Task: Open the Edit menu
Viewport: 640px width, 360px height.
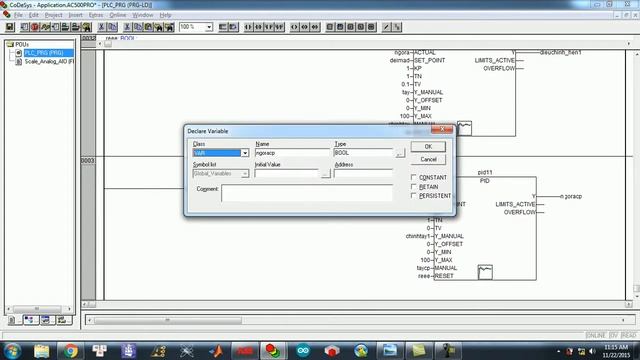Action: (33, 15)
